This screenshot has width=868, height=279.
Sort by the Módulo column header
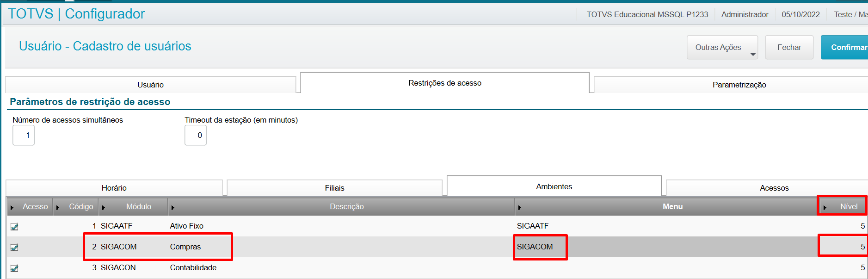point(133,207)
